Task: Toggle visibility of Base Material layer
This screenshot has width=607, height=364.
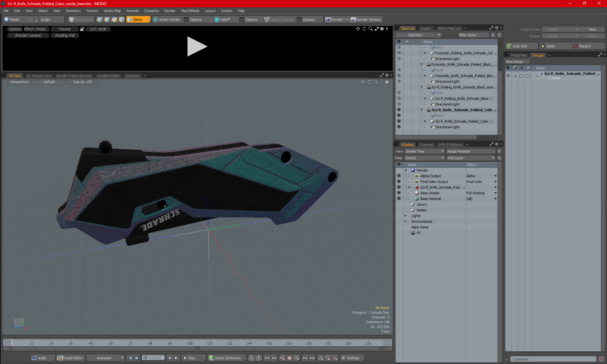Action: (x=399, y=199)
